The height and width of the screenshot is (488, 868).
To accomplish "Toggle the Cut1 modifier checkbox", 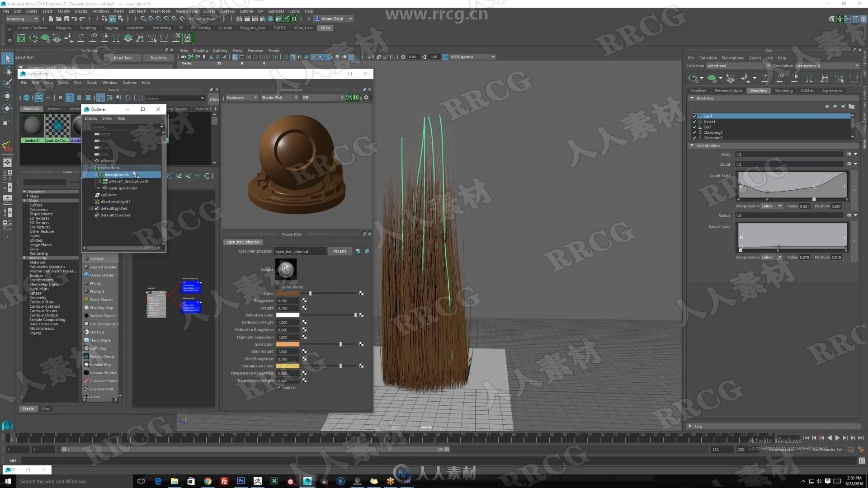I will [695, 127].
